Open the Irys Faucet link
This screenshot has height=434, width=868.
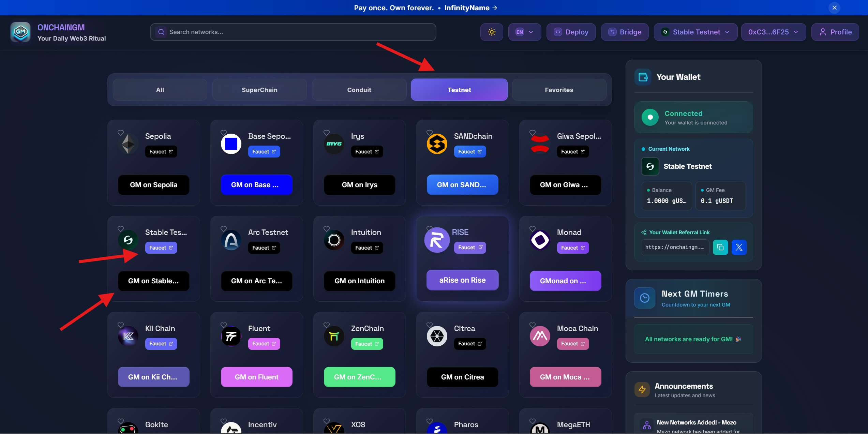pos(367,152)
